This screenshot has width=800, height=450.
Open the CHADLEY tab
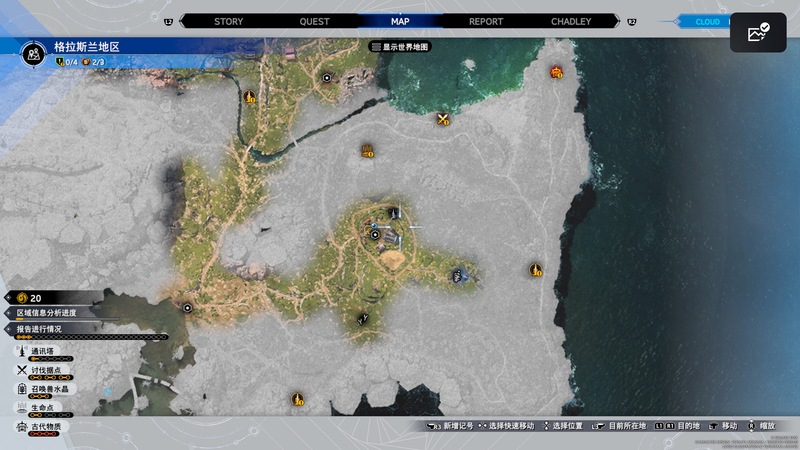[x=571, y=21]
